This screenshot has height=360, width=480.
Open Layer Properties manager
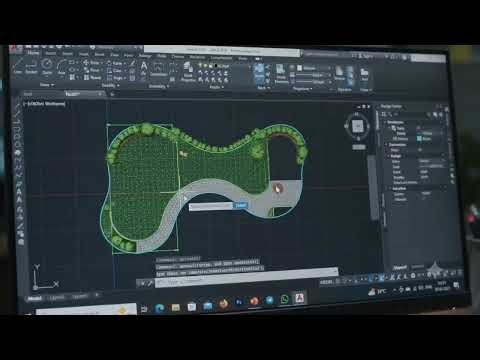tap(188, 72)
